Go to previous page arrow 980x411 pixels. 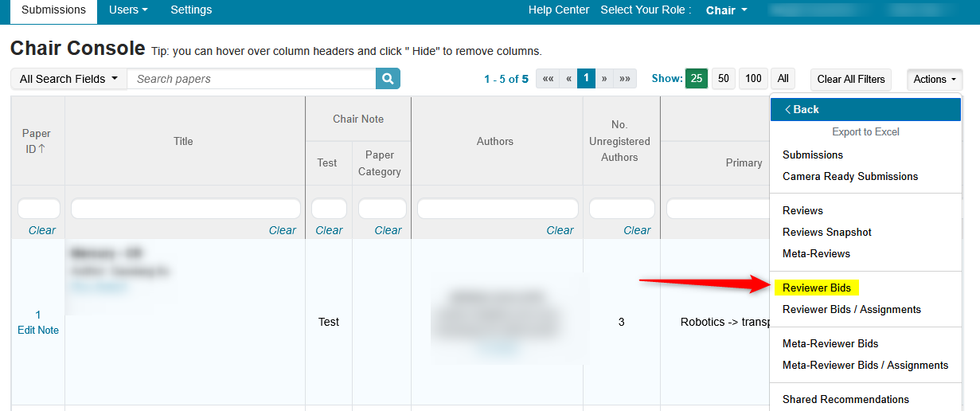568,79
